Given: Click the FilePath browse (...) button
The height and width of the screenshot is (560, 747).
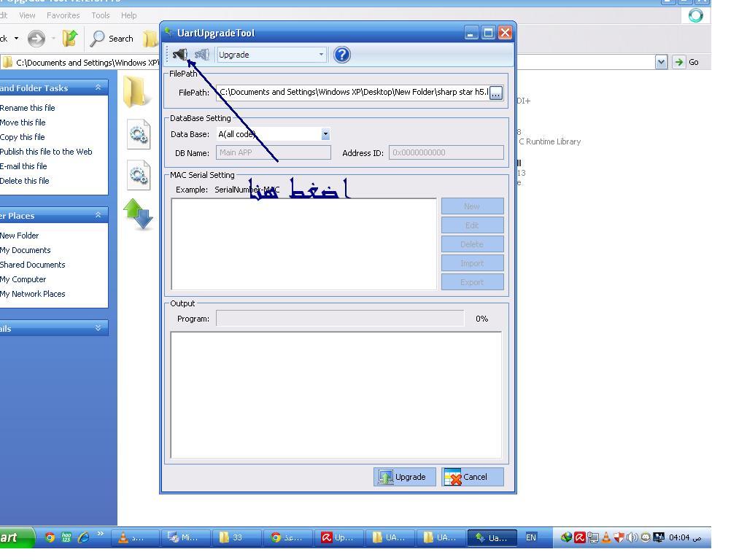Looking at the screenshot, I should (x=496, y=93).
